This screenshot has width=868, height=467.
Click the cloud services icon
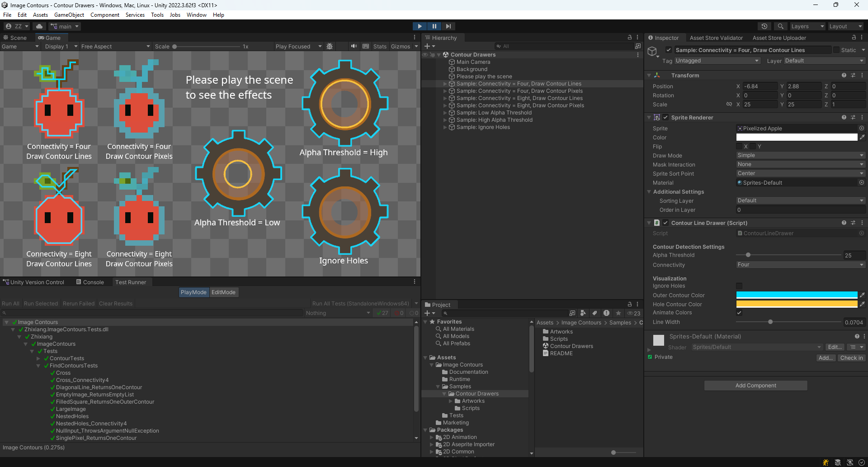click(x=39, y=26)
